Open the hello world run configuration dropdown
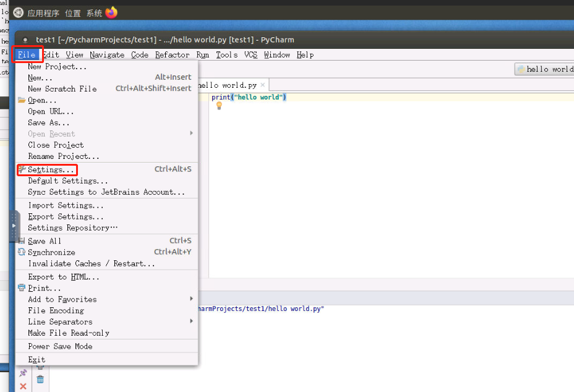This screenshot has height=392, width=574. tap(544, 69)
